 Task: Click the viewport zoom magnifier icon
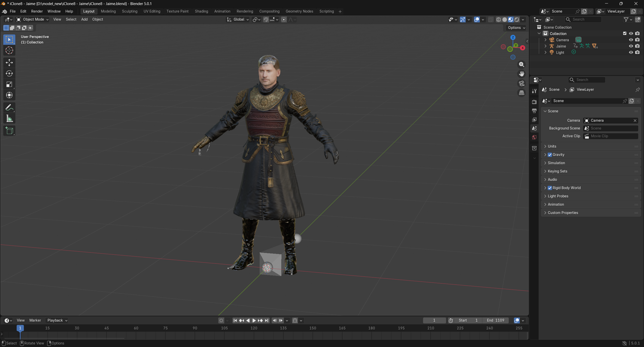[522, 64]
